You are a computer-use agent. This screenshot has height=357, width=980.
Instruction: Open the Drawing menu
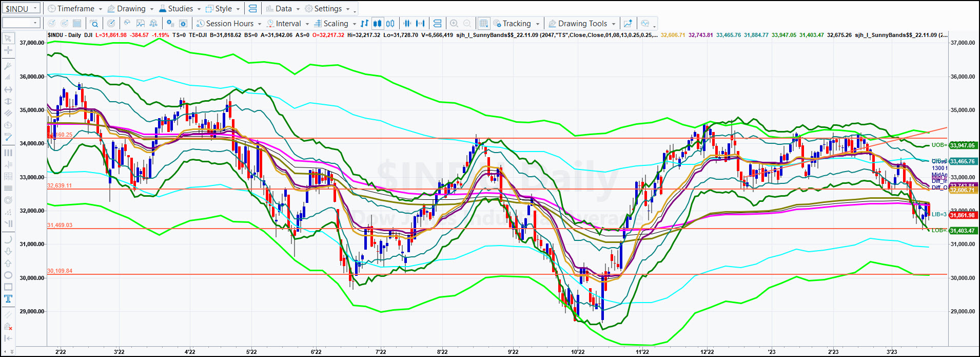click(x=130, y=9)
